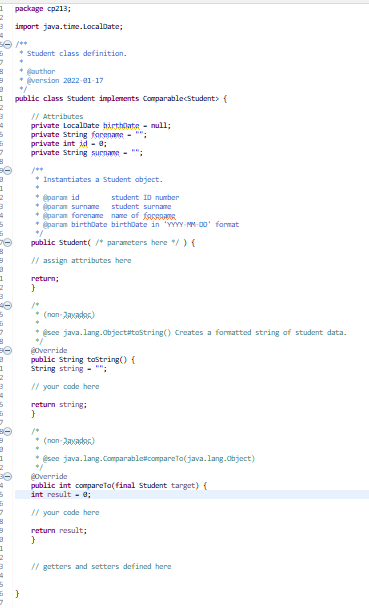The image size is (369, 608).
Task: Click 'public String toString() {' line
Action: pyautogui.click(x=83, y=360)
